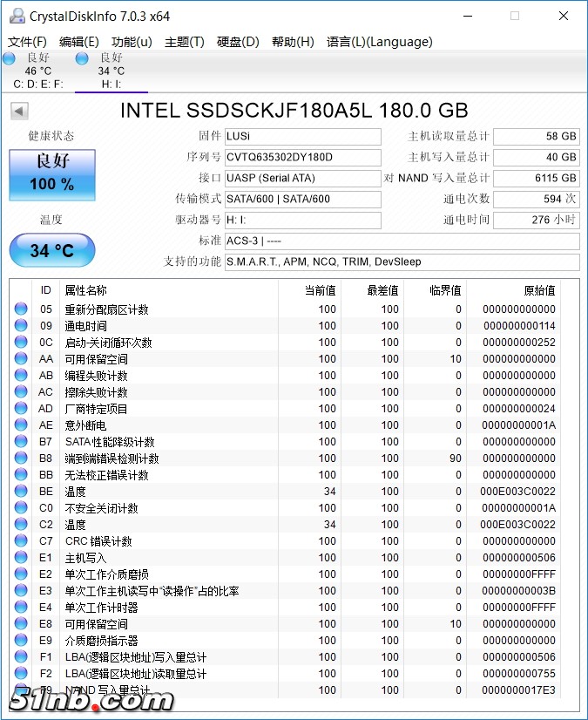Click the 原始值 column header

538,290
